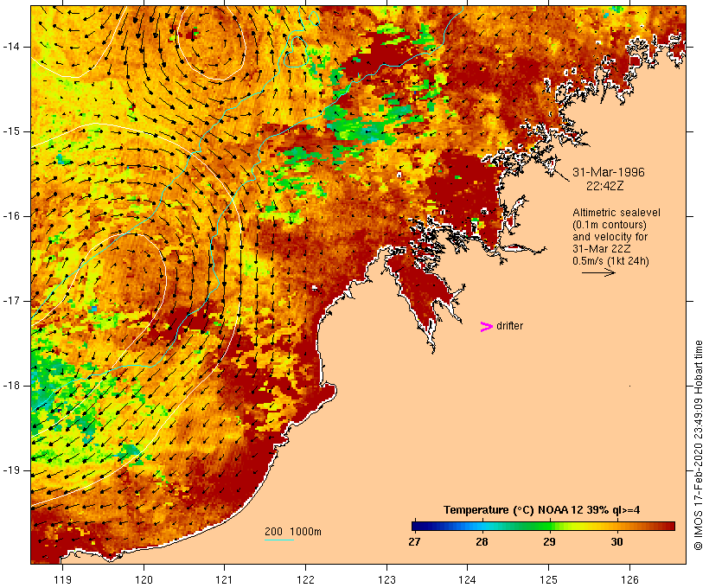Click the IMOS copyright timestamp text
The height and width of the screenshot is (588, 709).
(699, 445)
